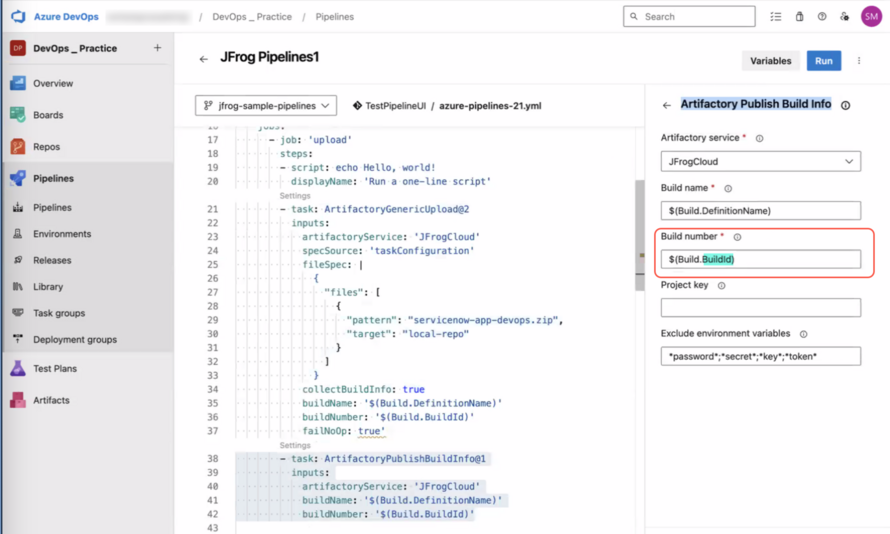Open the jfrog-sample-pipelines branch dropdown
The image size is (890, 534).
click(x=266, y=106)
